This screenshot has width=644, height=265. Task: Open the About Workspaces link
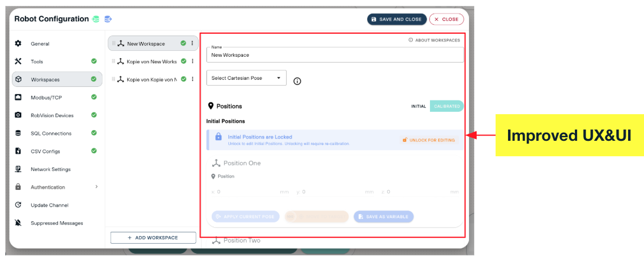[434, 40]
